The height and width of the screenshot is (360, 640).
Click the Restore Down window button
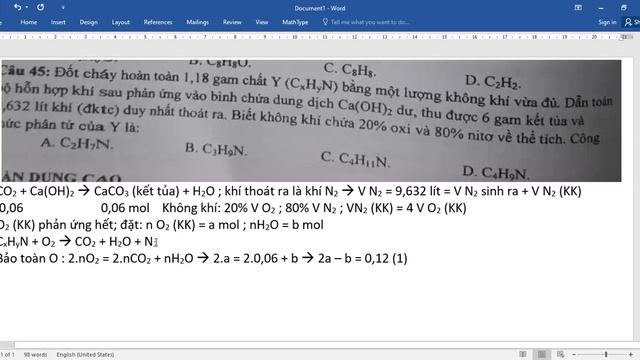[x=623, y=8]
